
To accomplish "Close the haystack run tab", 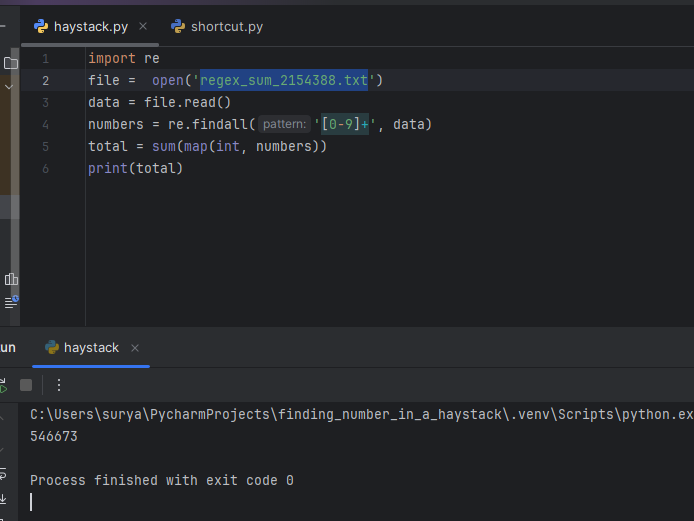I will (135, 348).
